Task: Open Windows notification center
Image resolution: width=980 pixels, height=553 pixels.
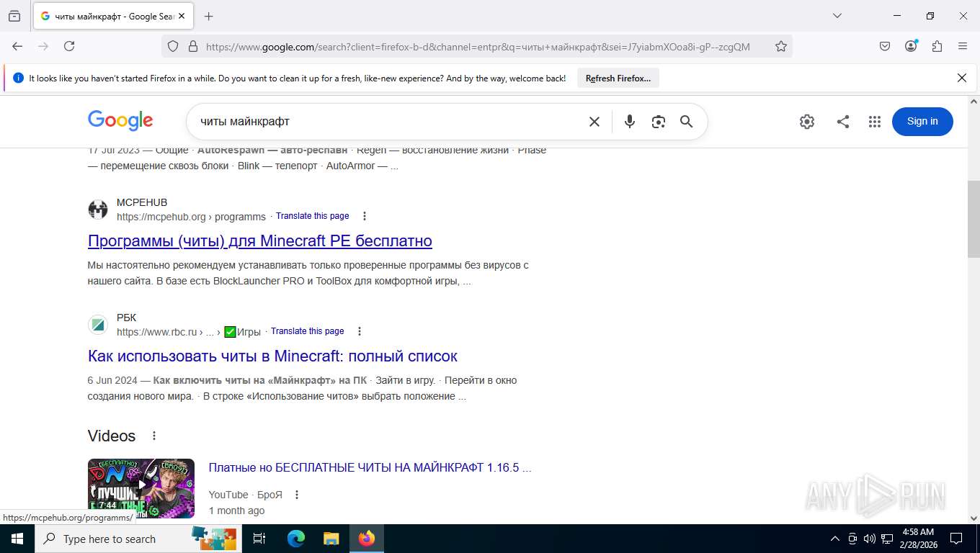Action: point(956,539)
